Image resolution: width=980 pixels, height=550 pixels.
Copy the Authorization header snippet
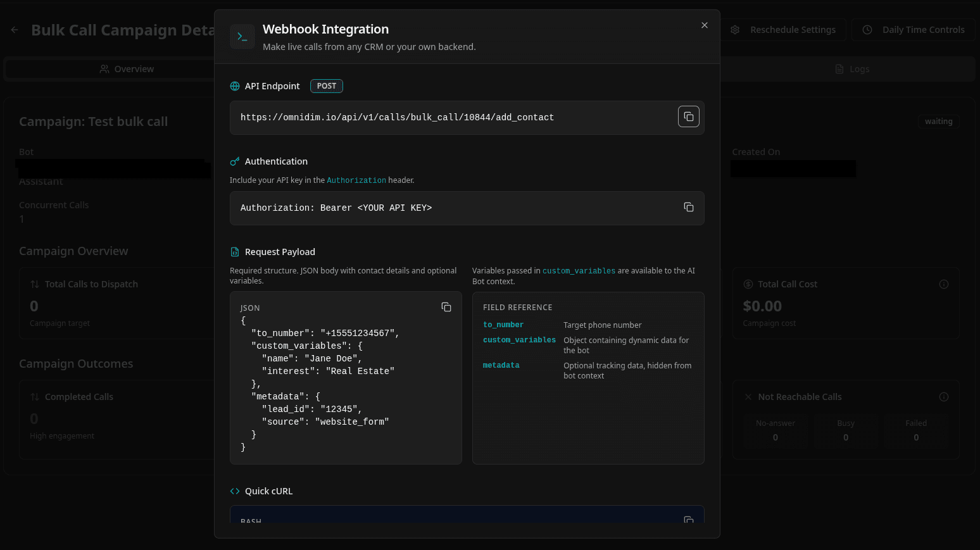(688, 207)
